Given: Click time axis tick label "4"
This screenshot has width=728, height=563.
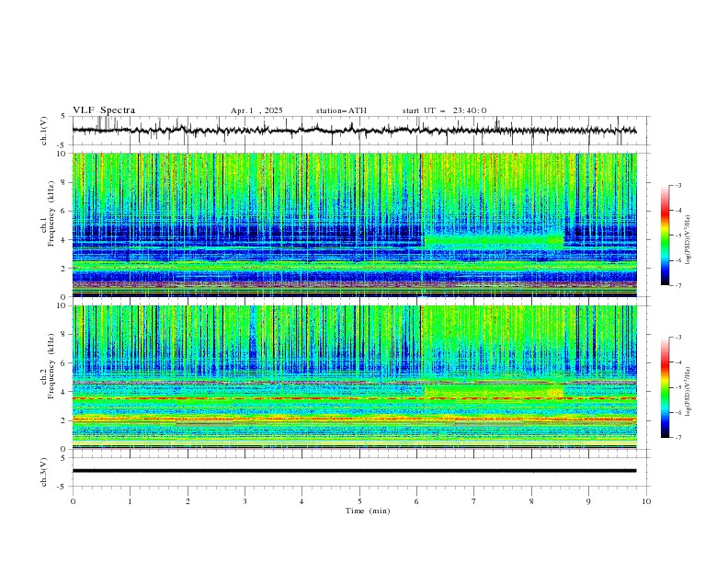Looking at the screenshot, I should [301, 501].
